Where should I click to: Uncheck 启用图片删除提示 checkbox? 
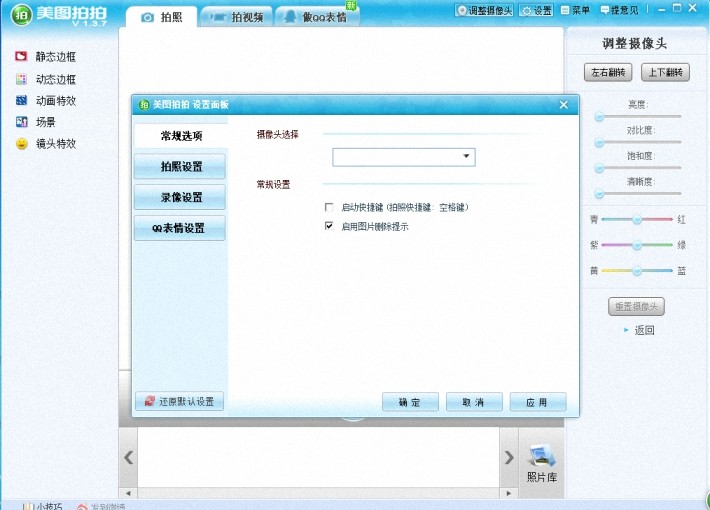pos(329,226)
